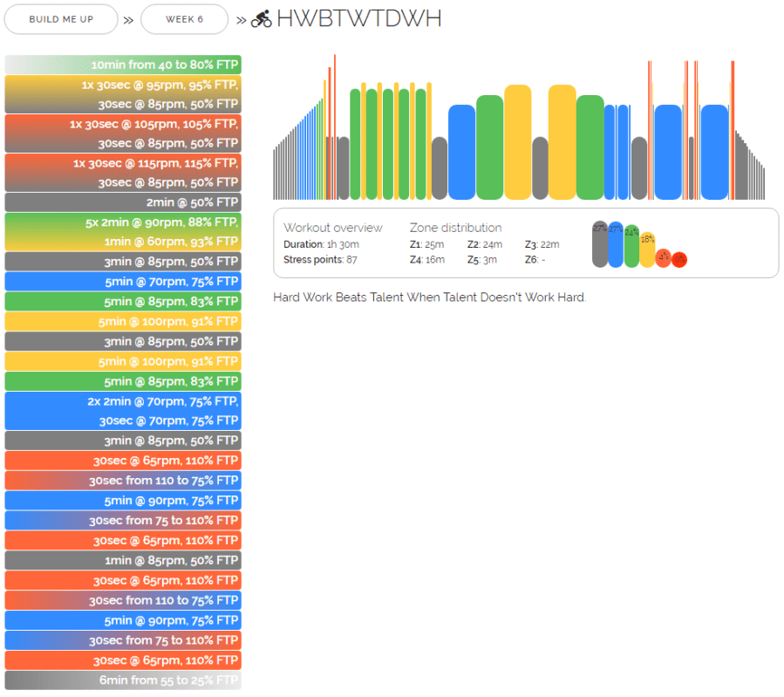Image resolution: width=784 pixels, height=697 pixels.
Task: Click the yellow 18% zone bar
Action: click(647, 249)
